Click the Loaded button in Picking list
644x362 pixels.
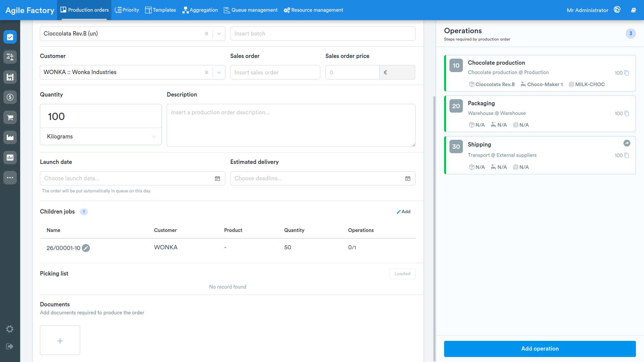pyautogui.click(x=402, y=274)
